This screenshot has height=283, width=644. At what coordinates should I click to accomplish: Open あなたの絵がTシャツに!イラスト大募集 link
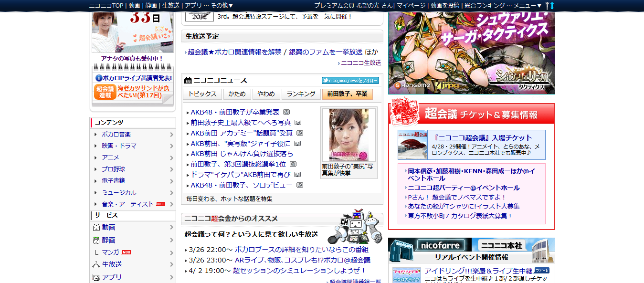point(464,206)
